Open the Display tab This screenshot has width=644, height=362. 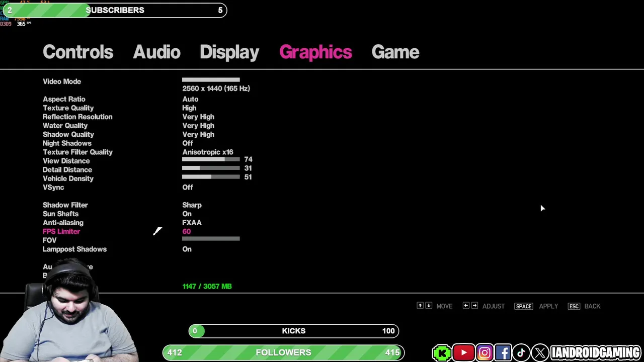pyautogui.click(x=229, y=52)
